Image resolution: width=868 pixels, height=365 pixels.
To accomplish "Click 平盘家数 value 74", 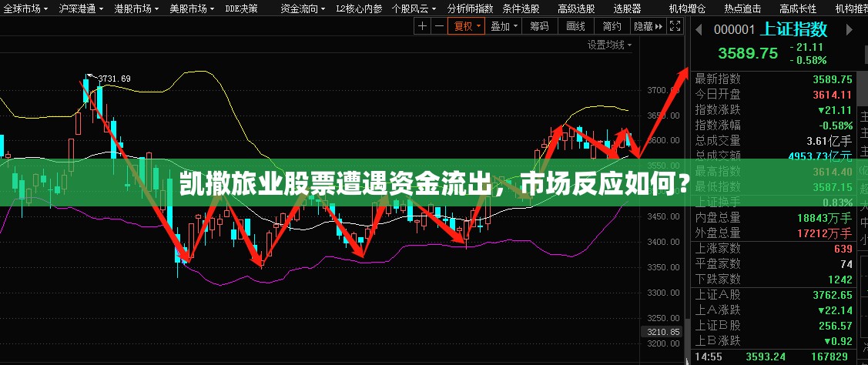I will tap(846, 263).
